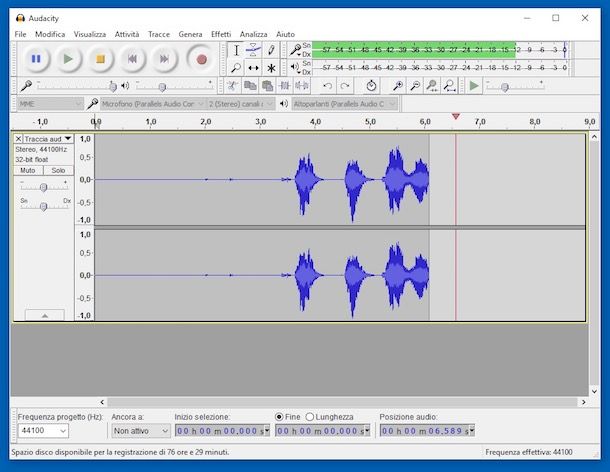This screenshot has height=472, width=610.
Task: Open Inizio selezione time format arrow
Action: [267, 430]
